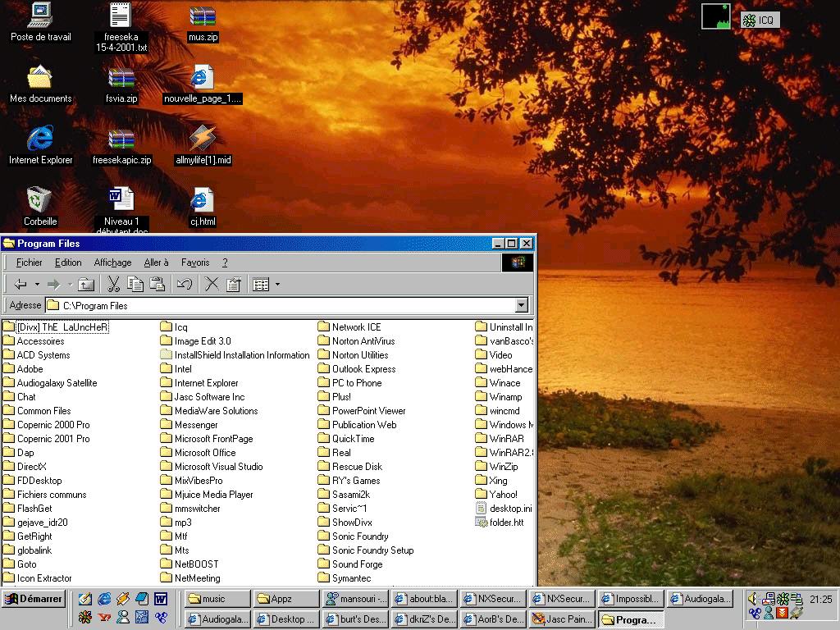Click the Copy icon in toolbar
840x630 pixels.
[135, 285]
